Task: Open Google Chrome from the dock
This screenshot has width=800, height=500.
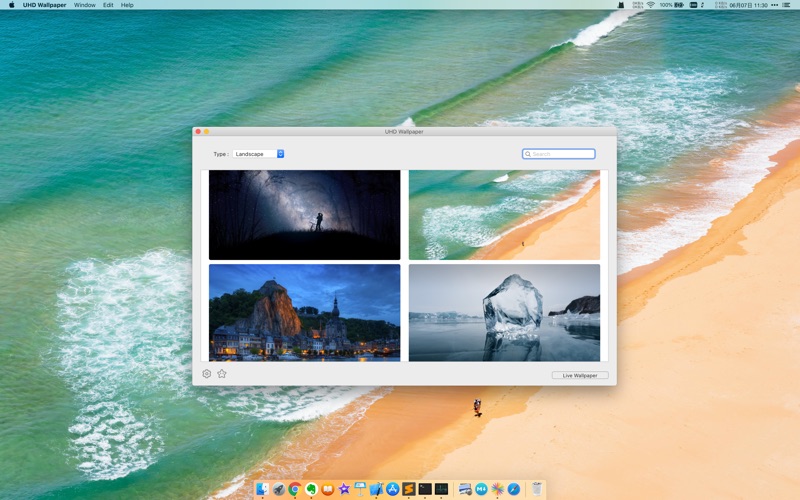Action: [x=295, y=489]
